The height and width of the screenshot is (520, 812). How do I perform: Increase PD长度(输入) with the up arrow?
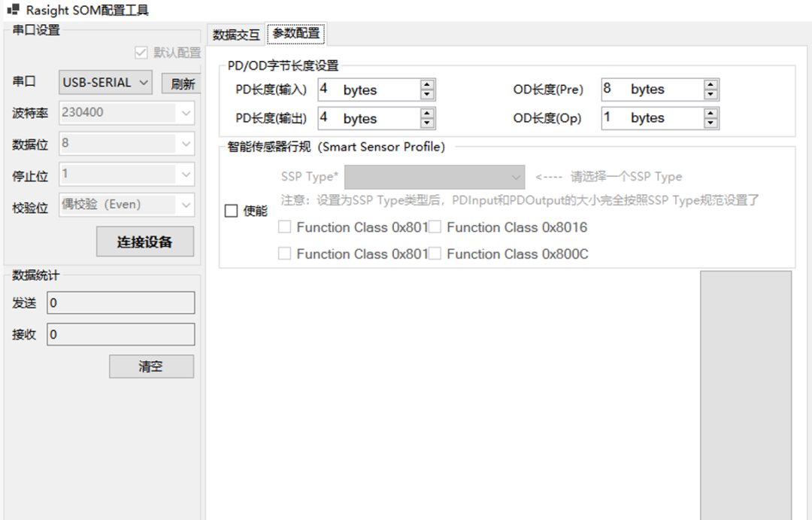pos(427,85)
